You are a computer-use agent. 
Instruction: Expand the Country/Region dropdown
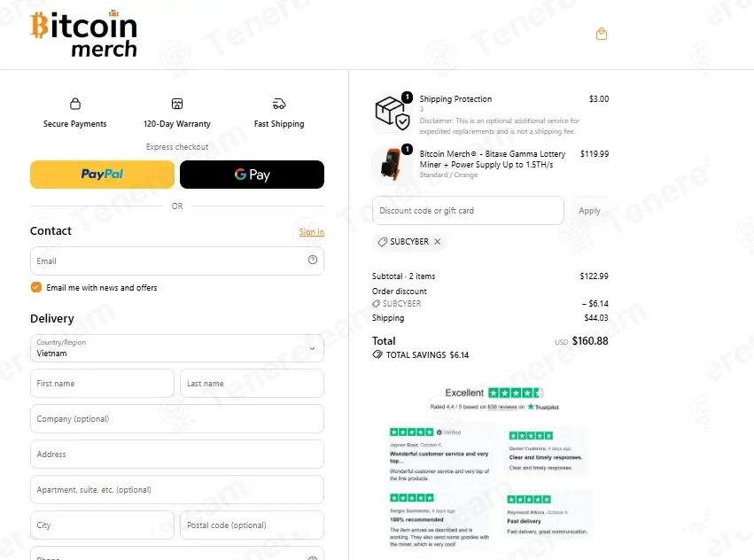point(177,348)
